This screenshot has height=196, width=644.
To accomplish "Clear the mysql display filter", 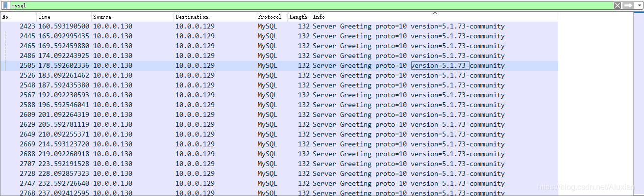I will click(618, 5).
